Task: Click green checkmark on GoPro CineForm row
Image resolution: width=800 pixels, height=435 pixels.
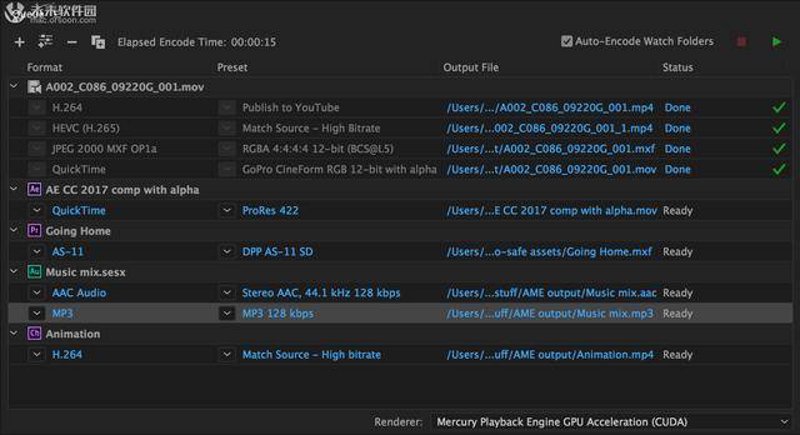Action: [779, 169]
